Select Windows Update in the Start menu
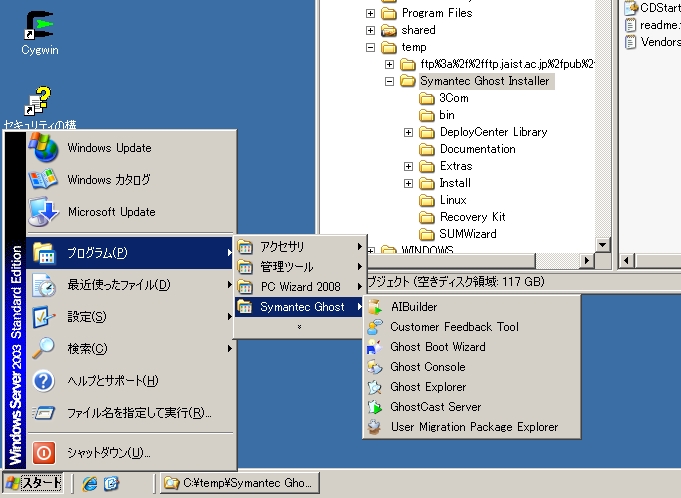The image size is (681, 498). [x=109, y=148]
